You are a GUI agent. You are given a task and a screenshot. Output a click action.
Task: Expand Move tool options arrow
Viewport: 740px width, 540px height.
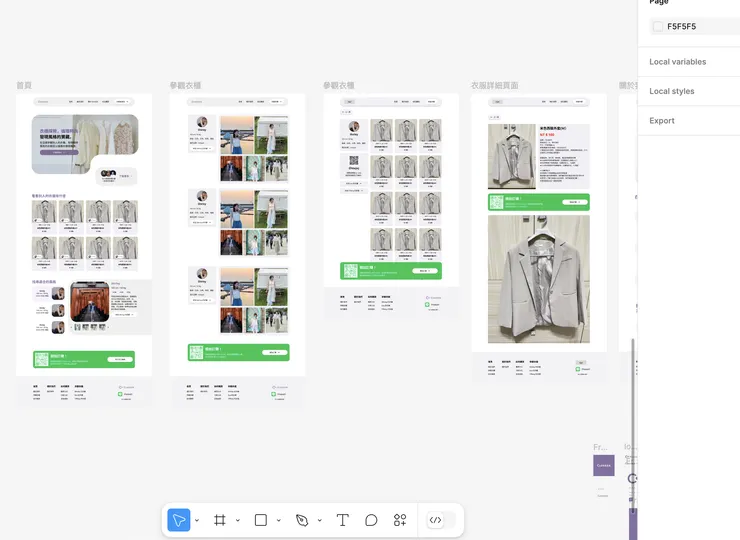tap(197, 520)
